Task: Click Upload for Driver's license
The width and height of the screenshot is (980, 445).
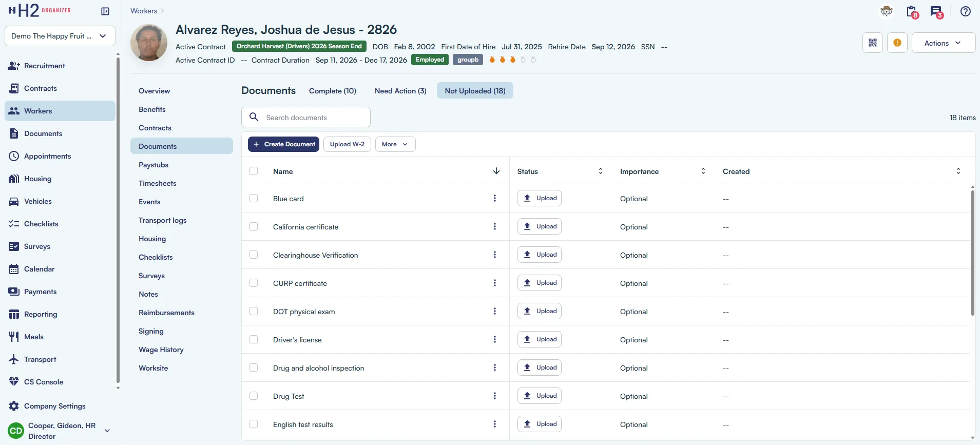Action: pos(540,339)
